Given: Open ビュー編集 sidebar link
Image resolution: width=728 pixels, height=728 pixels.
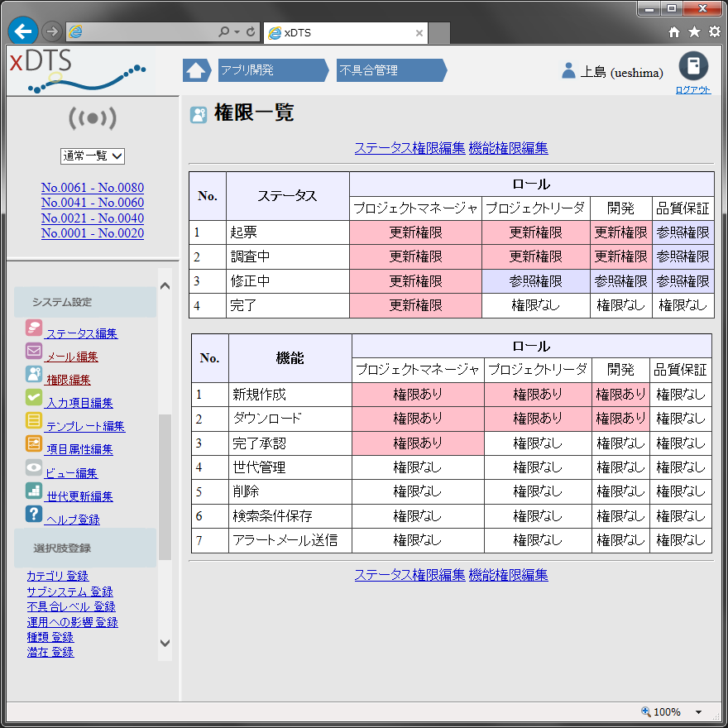Looking at the screenshot, I should coord(71,473).
